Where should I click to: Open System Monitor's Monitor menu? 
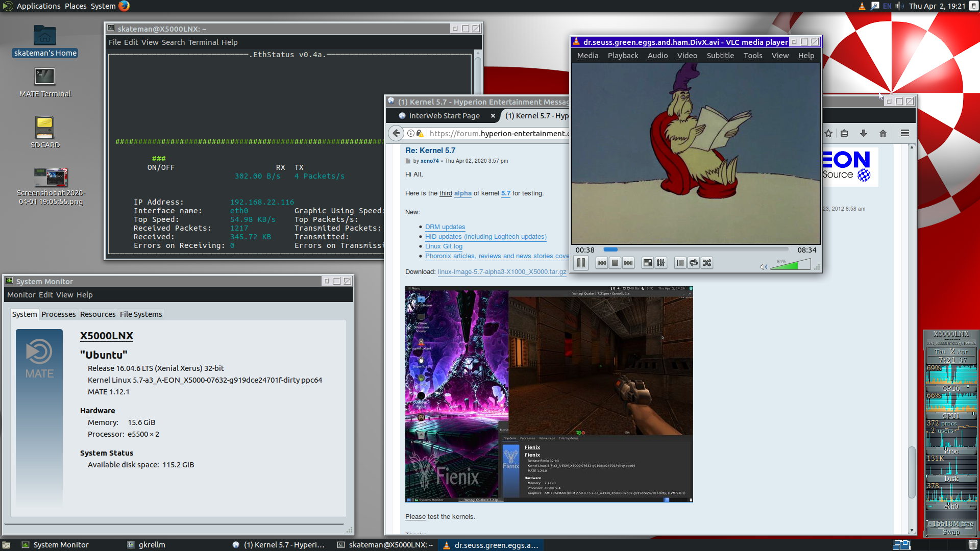tap(21, 295)
